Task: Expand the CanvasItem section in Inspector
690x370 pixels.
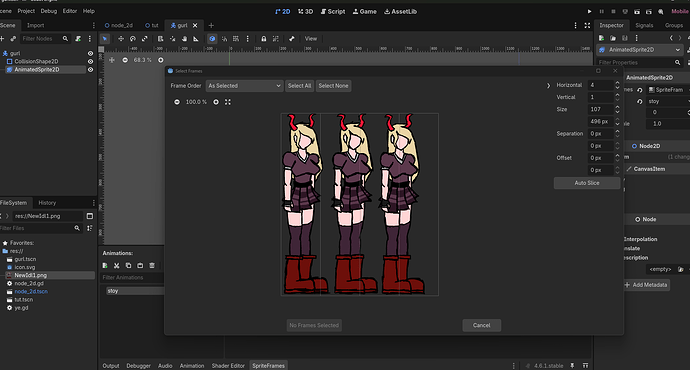Action: (649, 169)
